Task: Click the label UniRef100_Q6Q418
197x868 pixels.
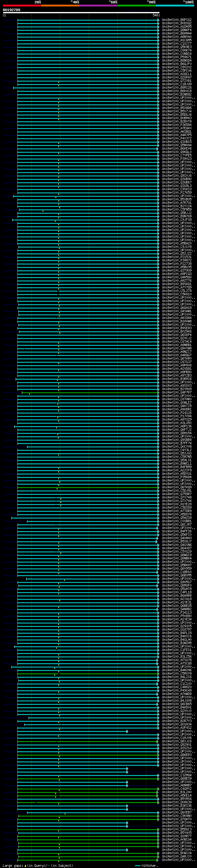Action: (177, 308)
